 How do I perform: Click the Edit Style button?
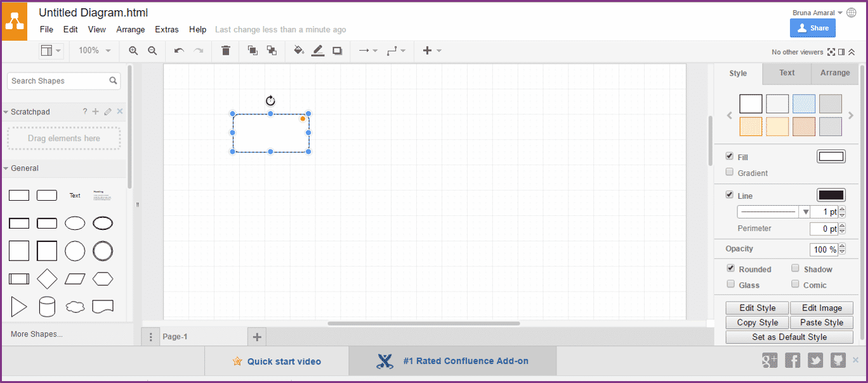click(757, 308)
